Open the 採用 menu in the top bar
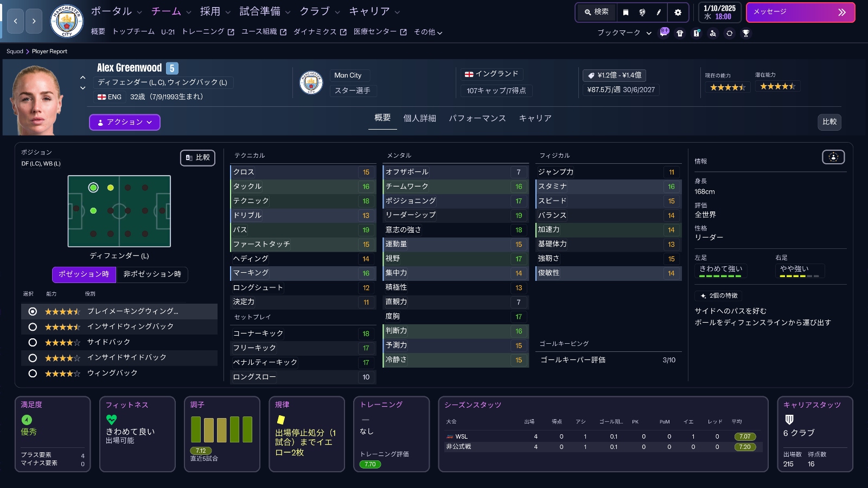 (x=210, y=11)
